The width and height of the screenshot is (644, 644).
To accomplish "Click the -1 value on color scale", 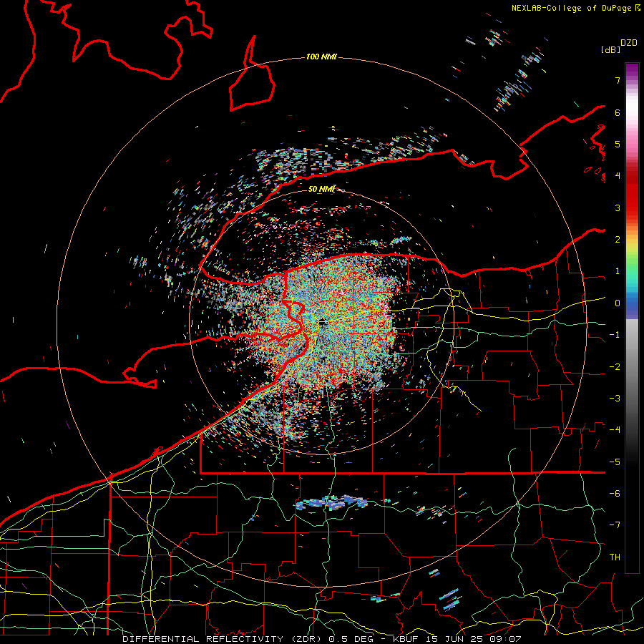I will click(615, 335).
